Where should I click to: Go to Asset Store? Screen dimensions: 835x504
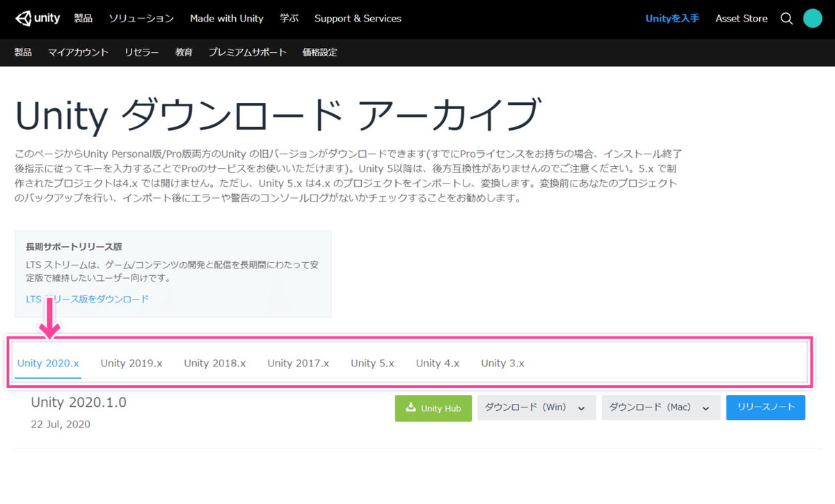click(741, 19)
